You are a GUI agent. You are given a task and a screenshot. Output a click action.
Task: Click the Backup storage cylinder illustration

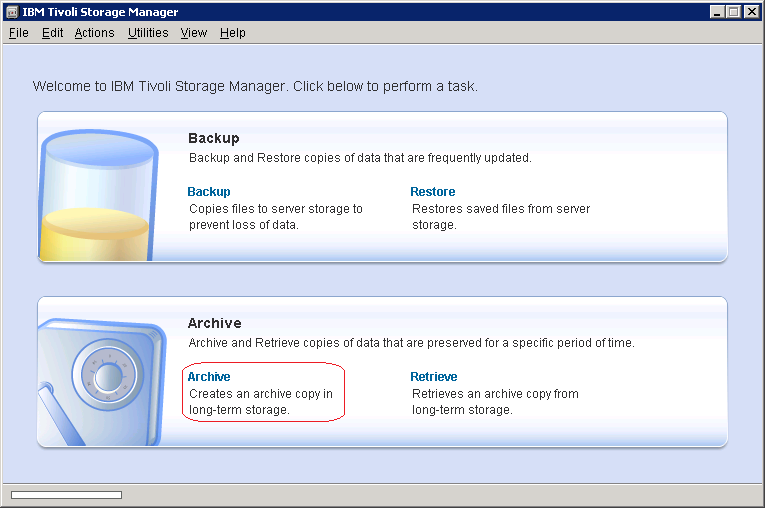[x=98, y=196]
